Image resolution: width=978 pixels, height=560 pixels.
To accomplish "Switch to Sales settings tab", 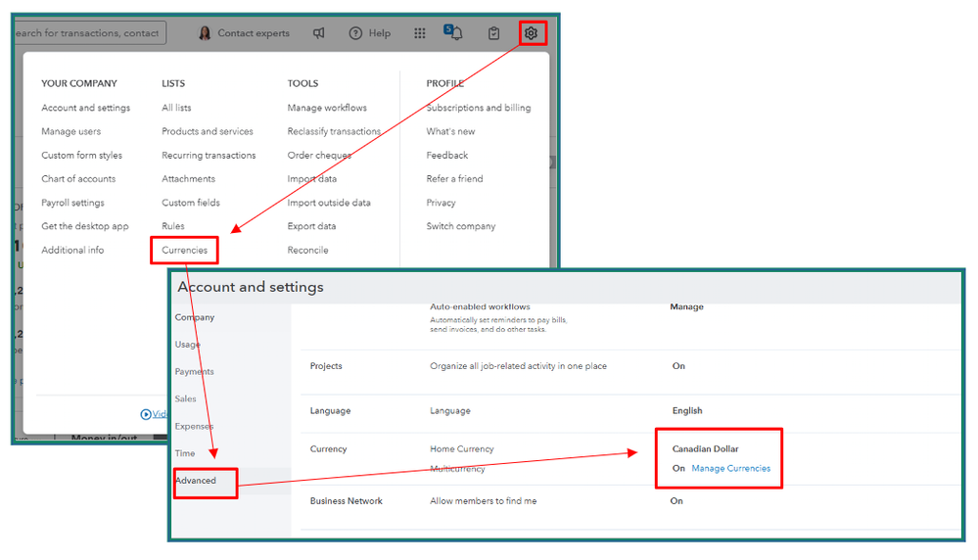I will click(x=185, y=399).
